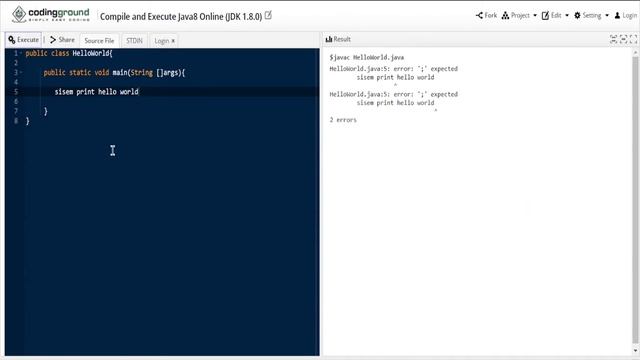Open the STDIN tab
Viewport: 640px width, 360px height.
pos(134,40)
